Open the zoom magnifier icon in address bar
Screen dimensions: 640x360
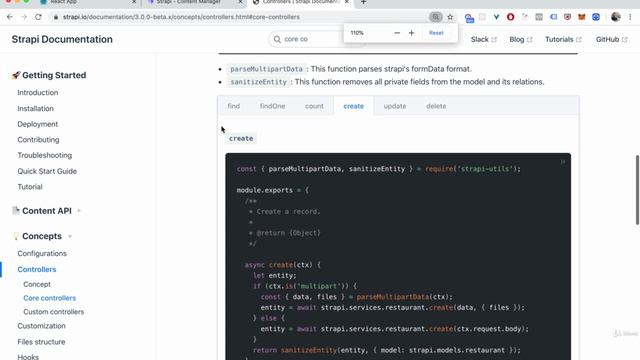tap(436, 17)
